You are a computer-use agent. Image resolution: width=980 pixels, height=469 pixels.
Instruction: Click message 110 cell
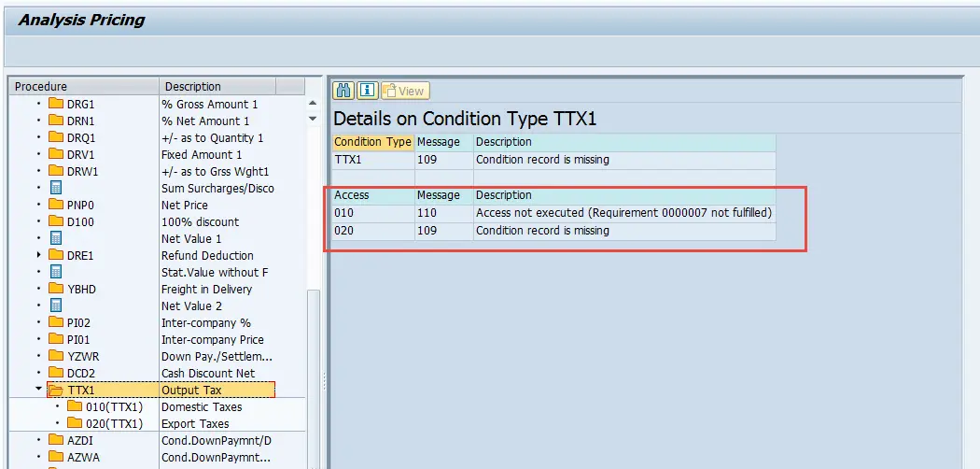pos(443,213)
